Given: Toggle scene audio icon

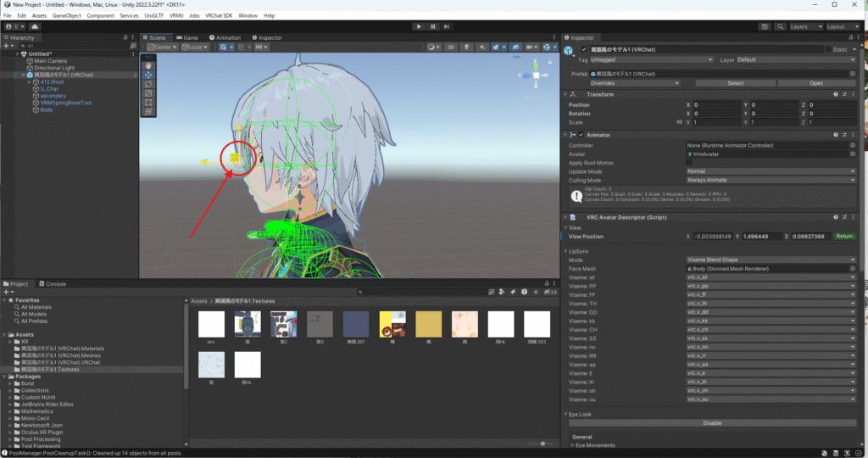Looking at the screenshot, I should click(481, 47).
